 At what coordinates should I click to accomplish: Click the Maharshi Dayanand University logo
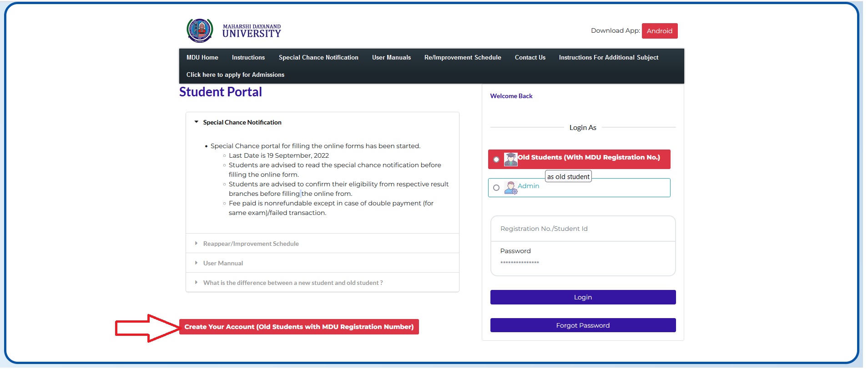click(200, 30)
